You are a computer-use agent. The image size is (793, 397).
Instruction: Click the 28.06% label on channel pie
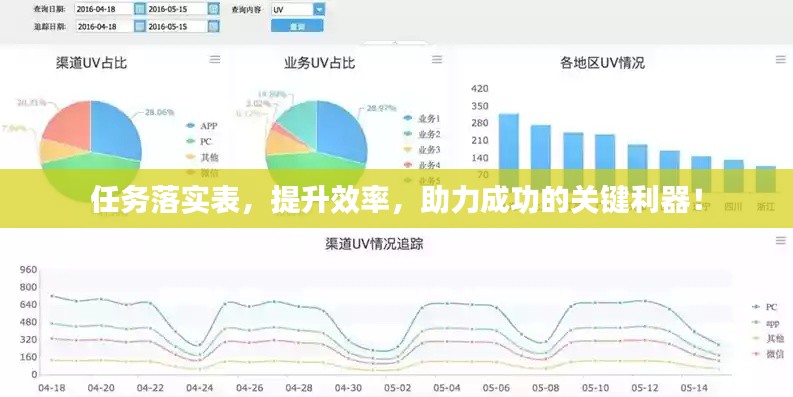pyautogui.click(x=159, y=112)
